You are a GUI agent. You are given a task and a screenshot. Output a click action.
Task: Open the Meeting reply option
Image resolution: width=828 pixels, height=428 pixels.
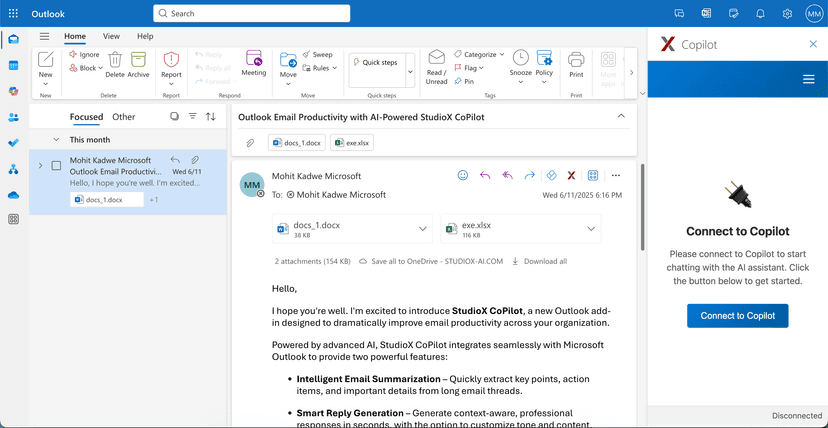pos(253,62)
